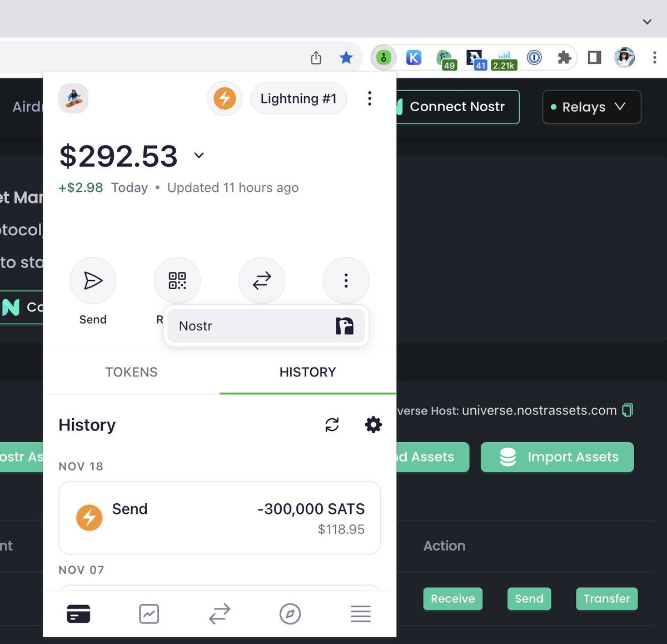Open the Lightning #1 account selector

click(x=298, y=98)
